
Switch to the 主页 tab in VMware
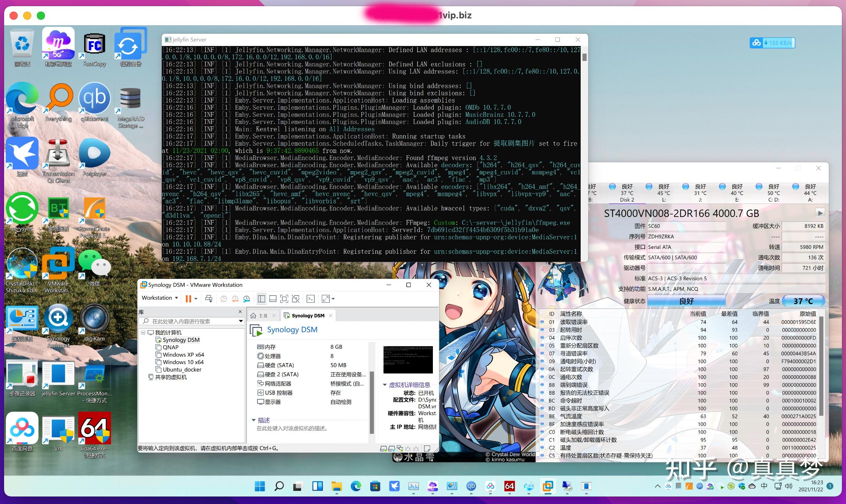263,315
